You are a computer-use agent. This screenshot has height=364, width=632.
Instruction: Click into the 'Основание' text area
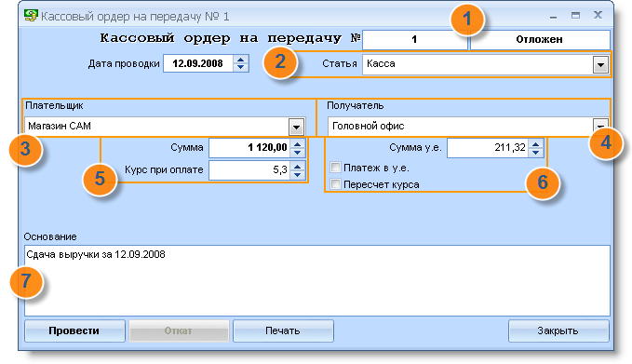click(317, 280)
